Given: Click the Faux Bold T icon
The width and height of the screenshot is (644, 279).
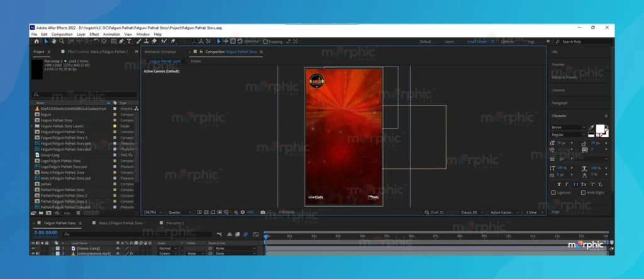Looking at the screenshot, I should 559,184.
